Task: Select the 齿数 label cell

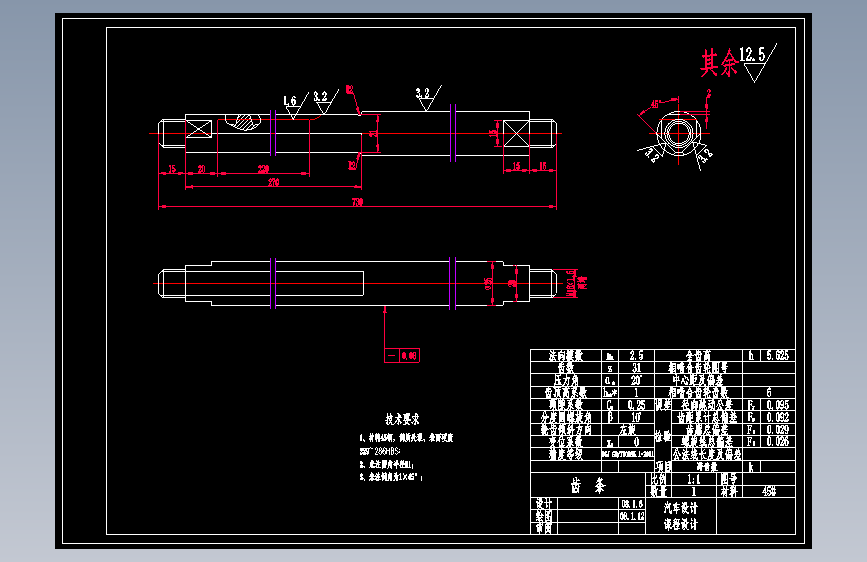Action: point(566,367)
